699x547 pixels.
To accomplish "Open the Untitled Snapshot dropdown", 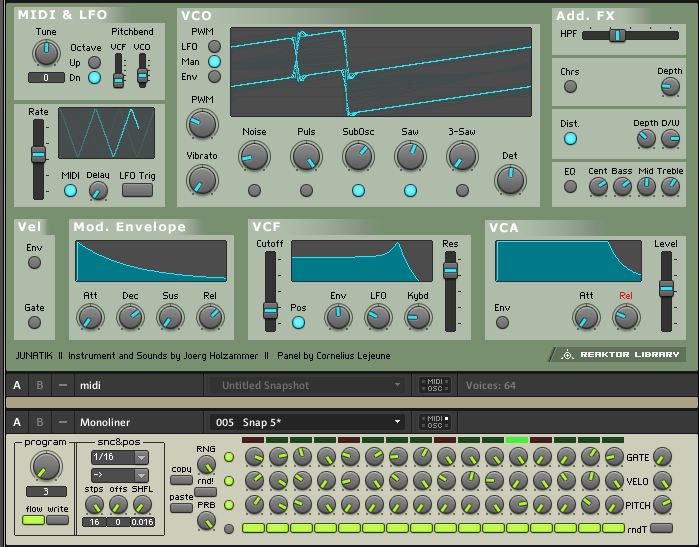I will (307, 385).
